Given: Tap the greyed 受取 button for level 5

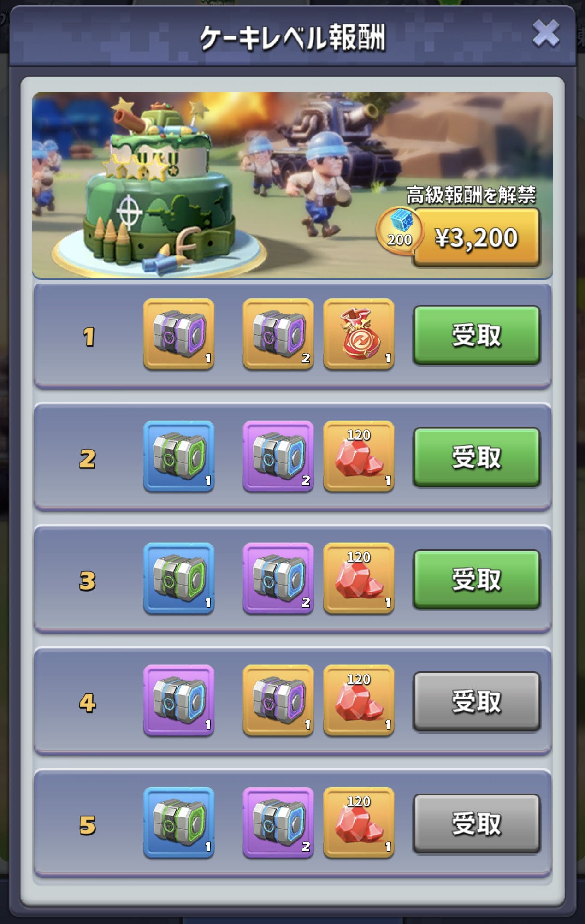Looking at the screenshot, I should click(476, 824).
